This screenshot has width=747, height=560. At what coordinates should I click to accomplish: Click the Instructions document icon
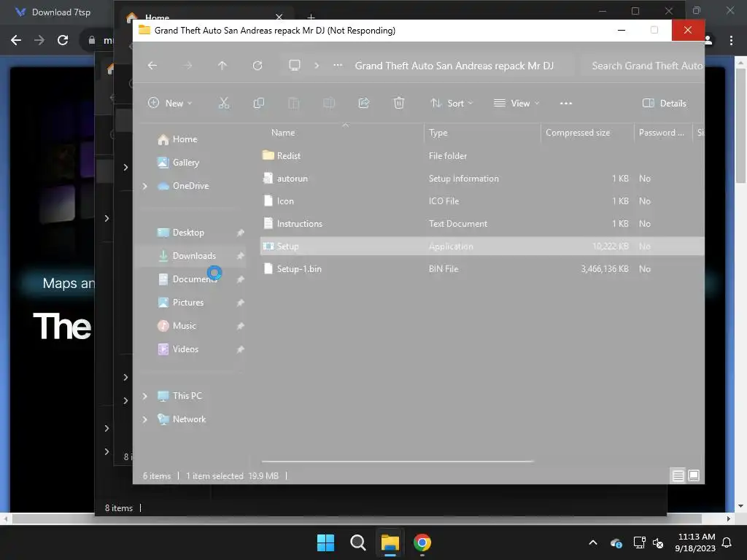pos(268,223)
